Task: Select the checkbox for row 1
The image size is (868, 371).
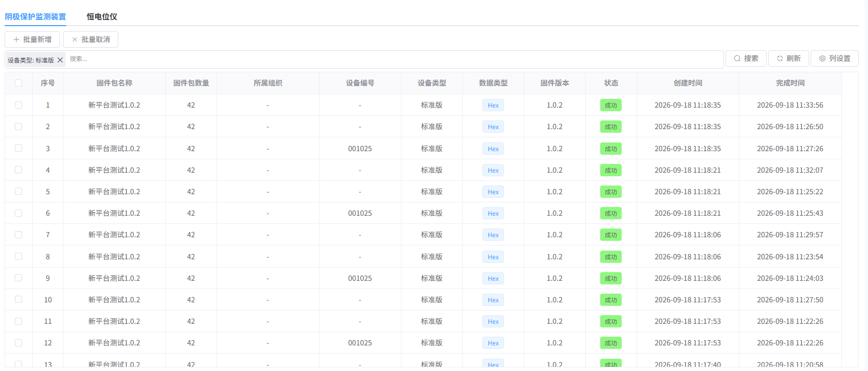Action: pyautogui.click(x=18, y=105)
